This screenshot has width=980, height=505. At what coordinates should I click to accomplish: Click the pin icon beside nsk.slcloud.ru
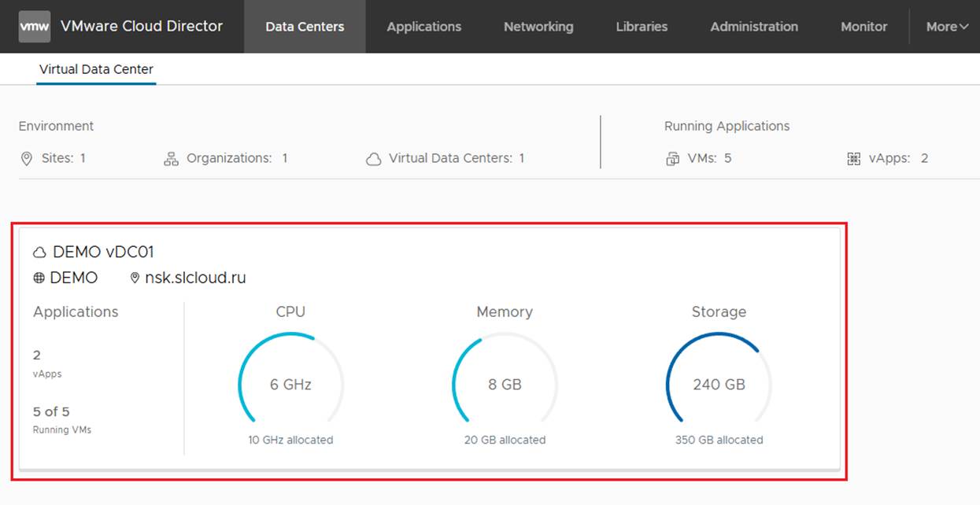[135, 278]
